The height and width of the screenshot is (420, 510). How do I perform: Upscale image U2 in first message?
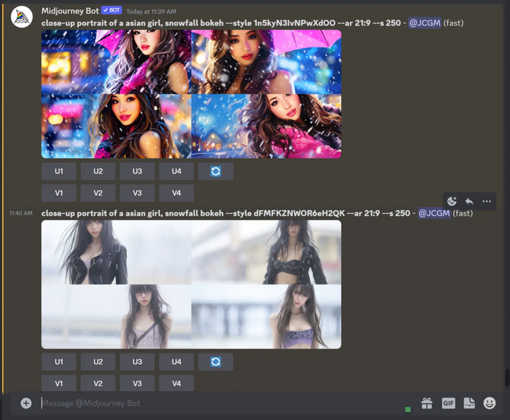98,171
